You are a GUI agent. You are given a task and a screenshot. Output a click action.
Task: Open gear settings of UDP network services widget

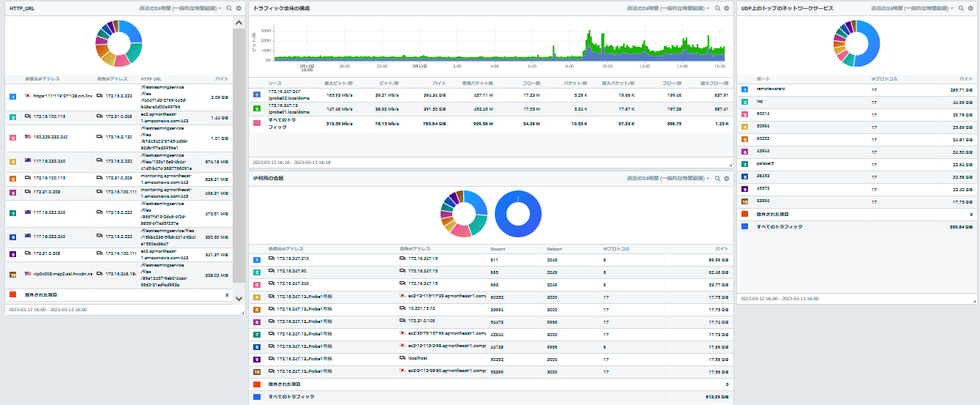(x=970, y=8)
